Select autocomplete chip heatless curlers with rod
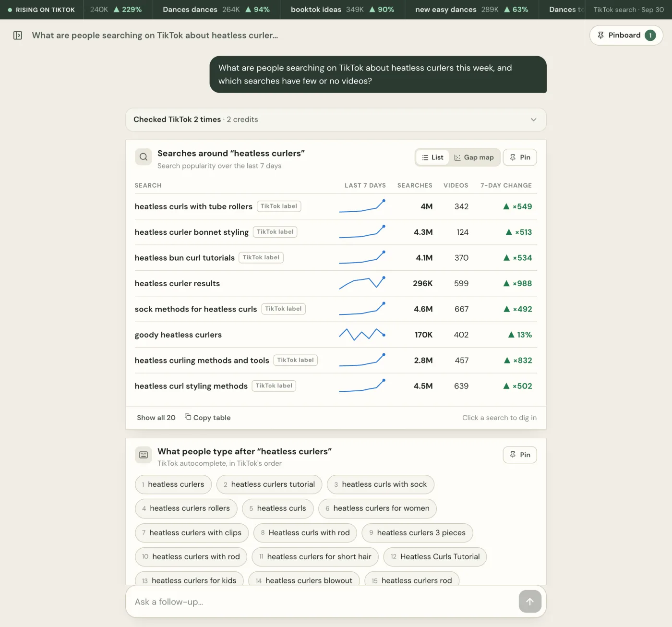Image resolution: width=672 pixels, height=627 pixels. click(x=191, y=557)
